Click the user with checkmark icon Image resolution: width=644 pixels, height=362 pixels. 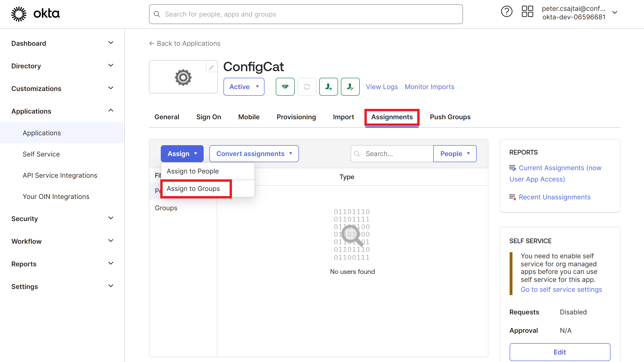(350, 87)
